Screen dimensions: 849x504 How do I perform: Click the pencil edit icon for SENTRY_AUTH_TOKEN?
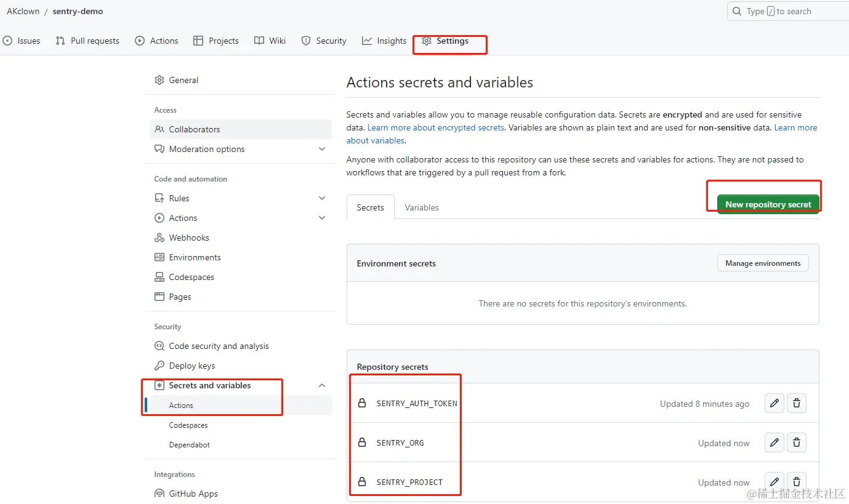[775, 404]
